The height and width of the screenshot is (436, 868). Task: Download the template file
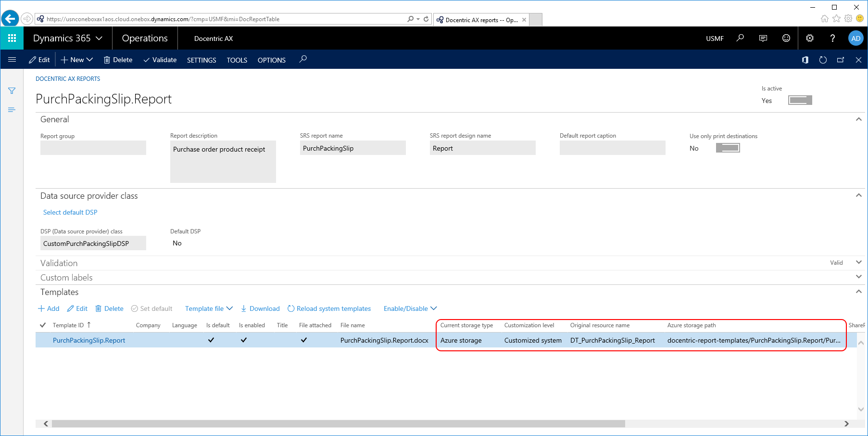click(x=260, y=308)
